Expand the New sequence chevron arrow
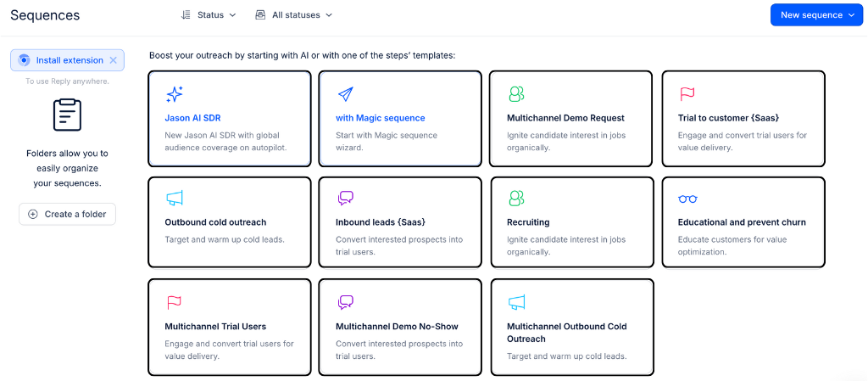Viewport: 868px width, 381px height. pyautogui.click(x=851, y=15)
